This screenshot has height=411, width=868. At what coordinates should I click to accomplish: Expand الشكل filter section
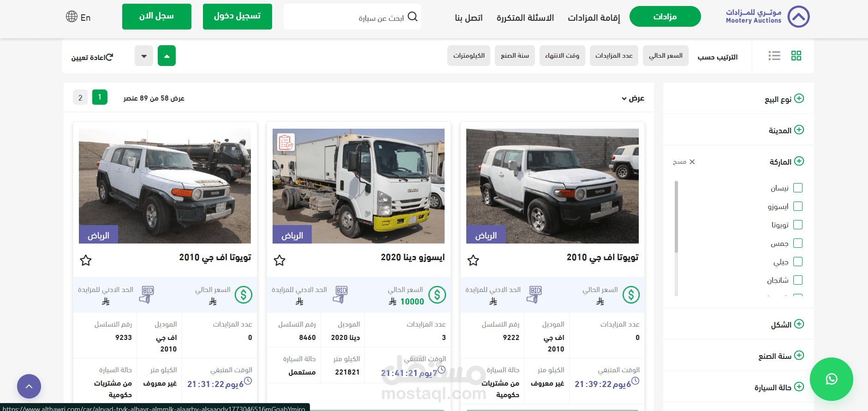point(799,324)
